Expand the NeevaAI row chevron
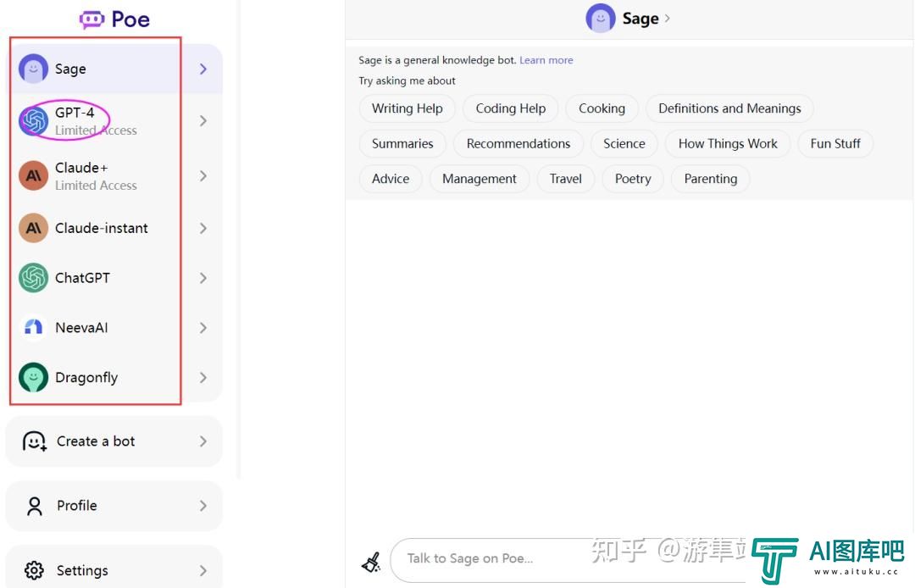This screenshot has height=588, width=915. tap(203, 327)
